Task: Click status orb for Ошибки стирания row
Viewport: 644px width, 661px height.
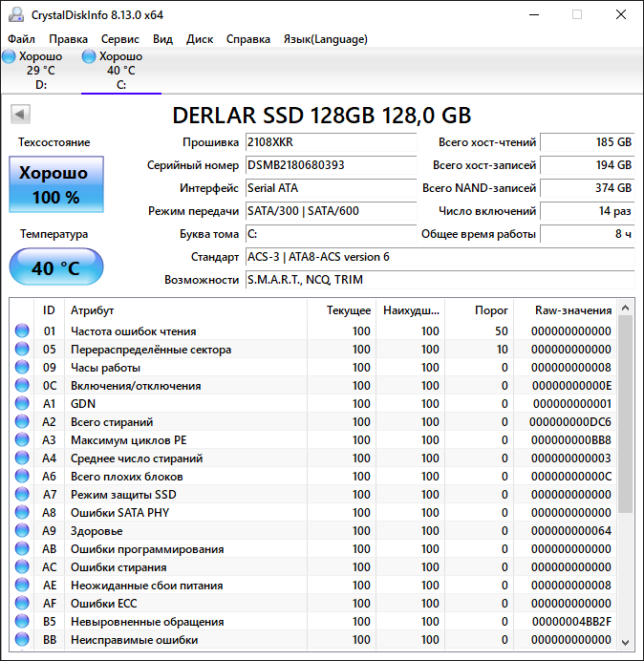Action: (x=22, y=566)
